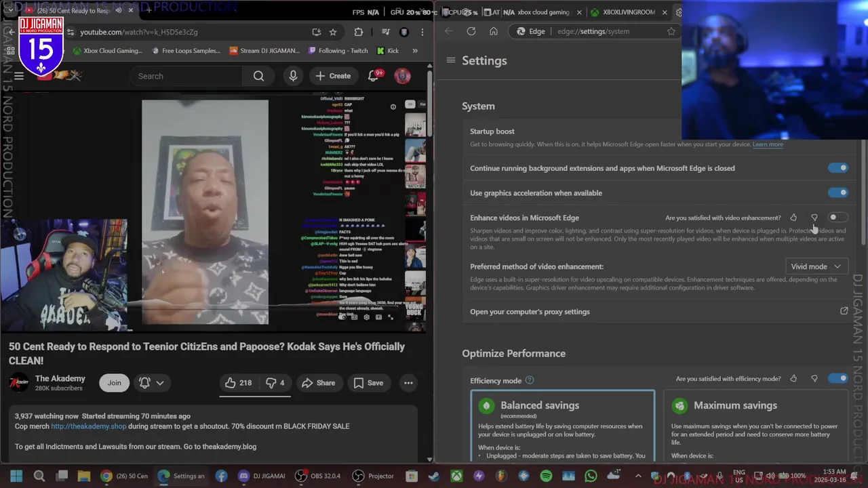Bookmark this YouTube page with the star icon
The height and width of the screenshot is (488, 868).
coord(333,32)
